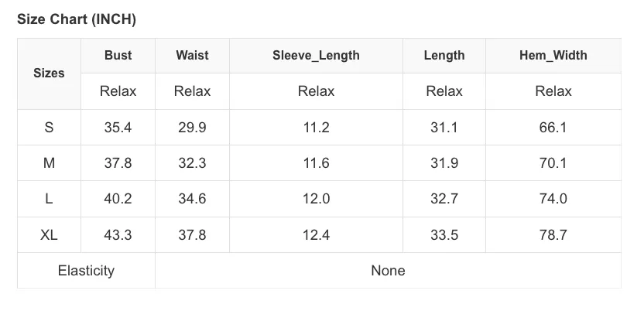This screenshot has width=644, height=311.
Task: Select hem width value 78.7
Action: [x=553, y=234]
